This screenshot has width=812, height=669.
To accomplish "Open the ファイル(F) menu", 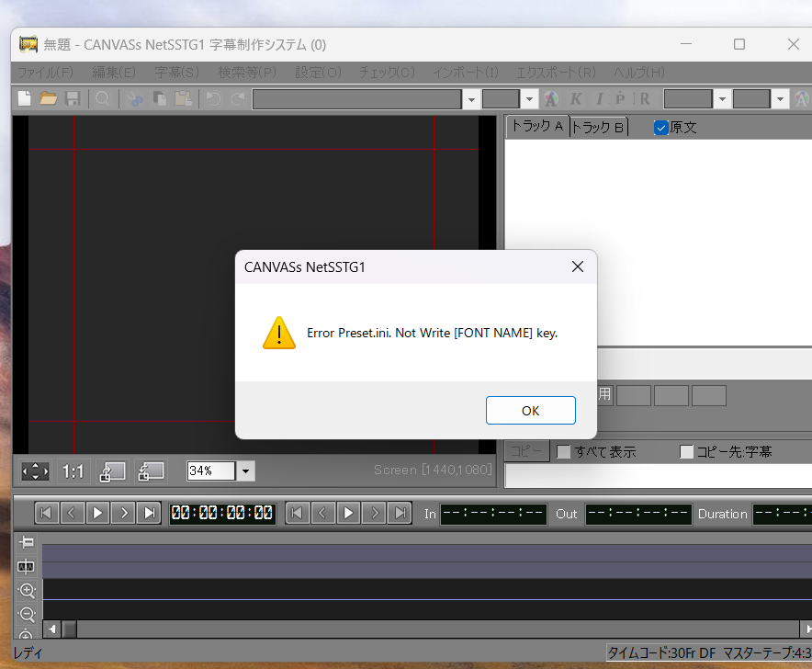I will [x=46, y=72].
